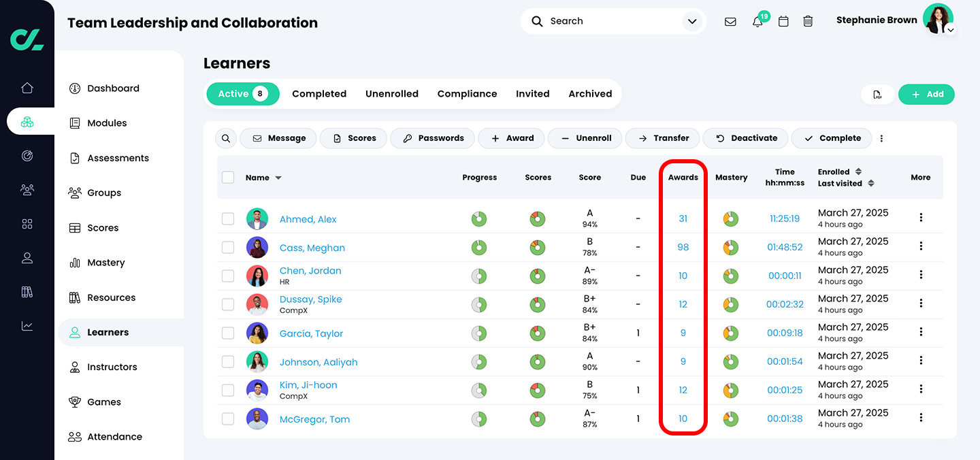Click the analytics chart icon in dark sidebar
980x460 pixels.
(27, 326)
